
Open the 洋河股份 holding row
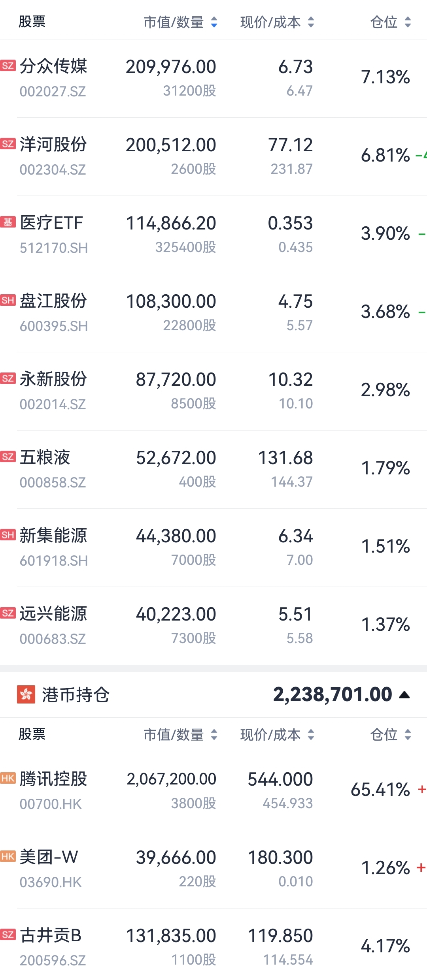[x=213, y=156]
